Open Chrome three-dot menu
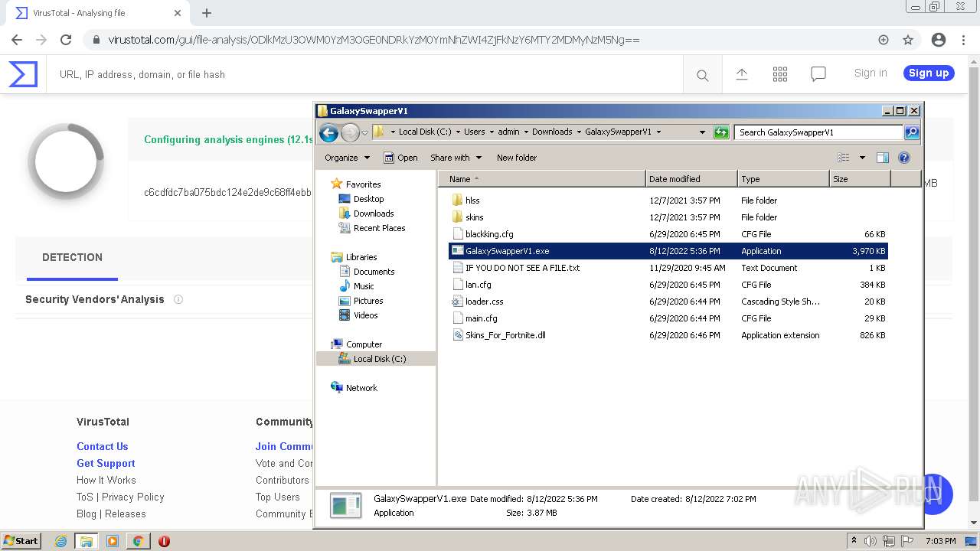The image size is (980, 551). pyautogui.click(x=963, y=40)
